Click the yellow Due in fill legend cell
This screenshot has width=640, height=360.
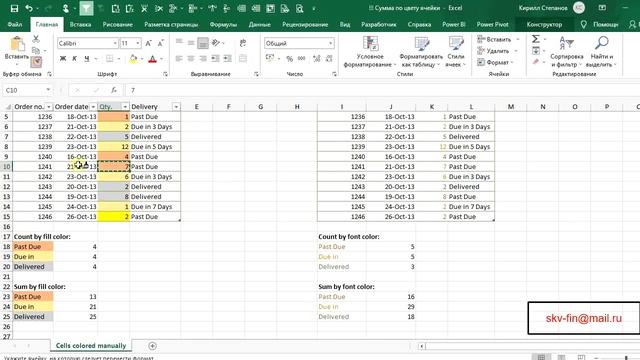[x=33, y=257]
